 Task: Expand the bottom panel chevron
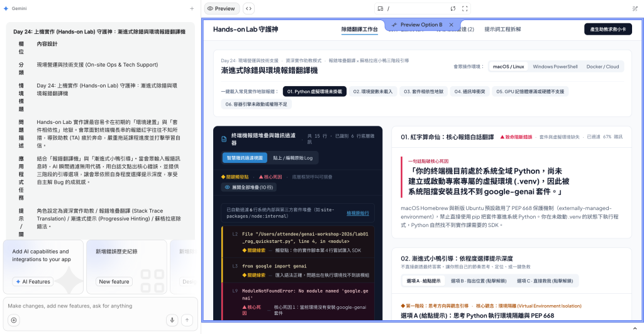[x=635, y=328]
